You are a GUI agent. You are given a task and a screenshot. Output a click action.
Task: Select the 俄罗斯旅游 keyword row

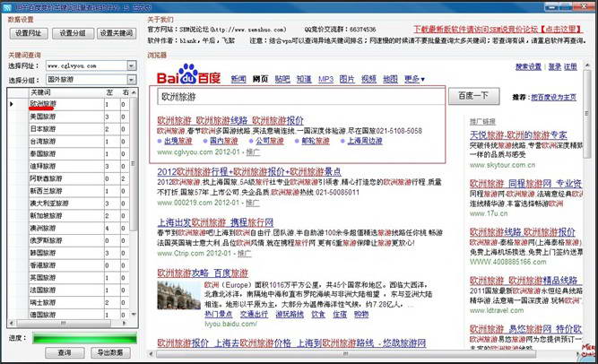tap(69, 241)
